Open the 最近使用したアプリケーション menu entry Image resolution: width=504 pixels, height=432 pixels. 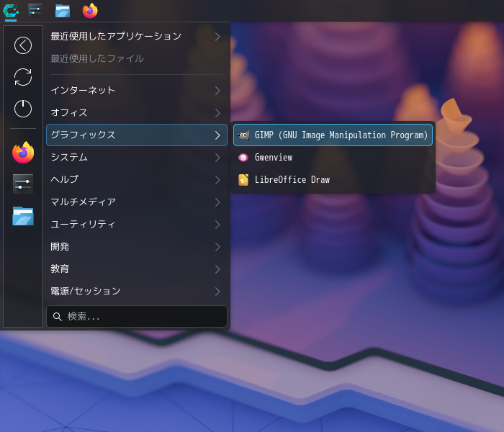coord(137,36)
